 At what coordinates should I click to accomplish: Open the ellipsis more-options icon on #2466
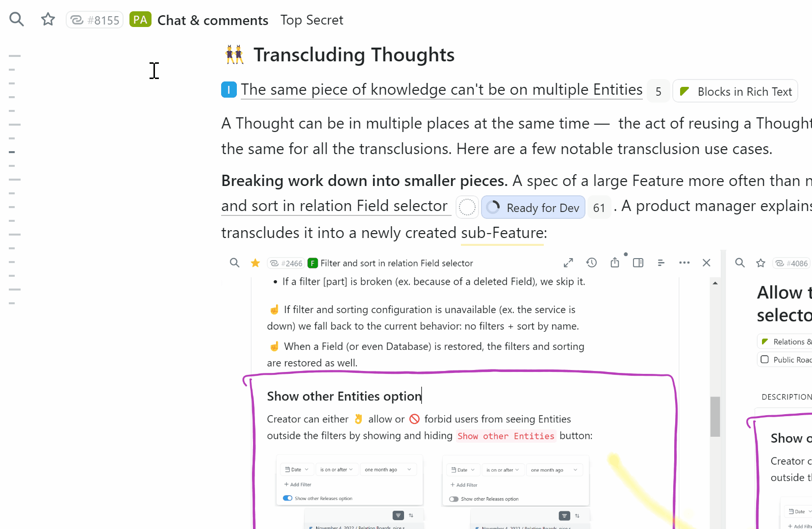coord(685,263)
